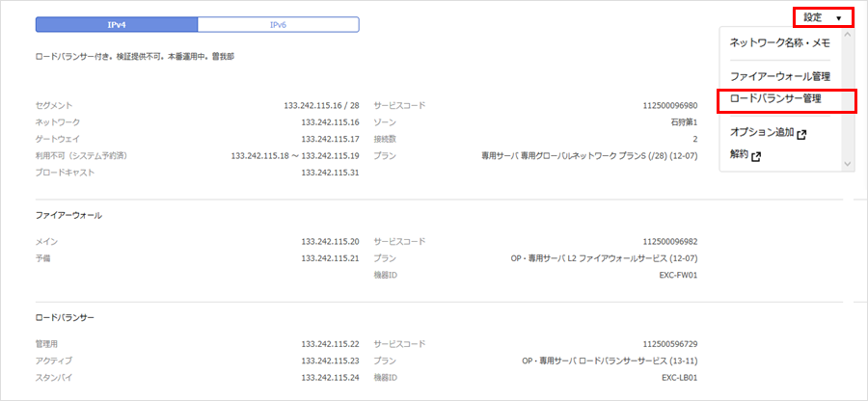Click the gateway address 133.242.115.17

coord(330,139)
